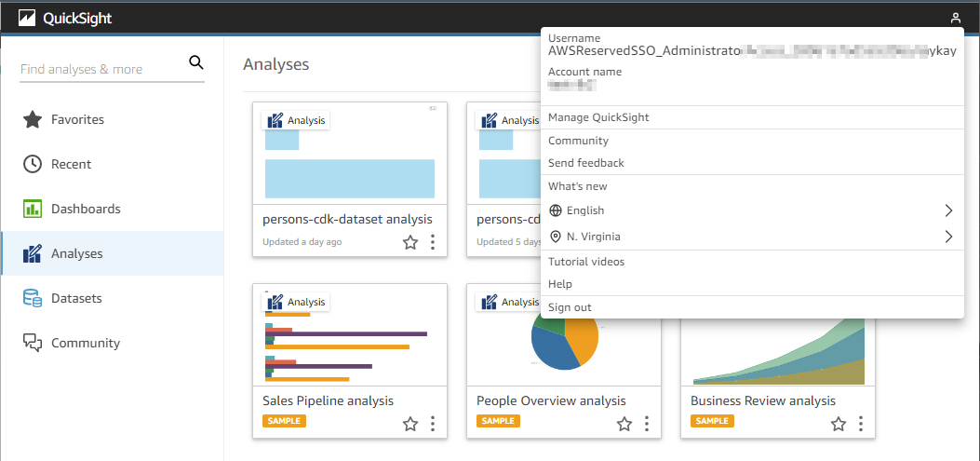Click the location pin icon beside N. Virginia

point(555,237)
